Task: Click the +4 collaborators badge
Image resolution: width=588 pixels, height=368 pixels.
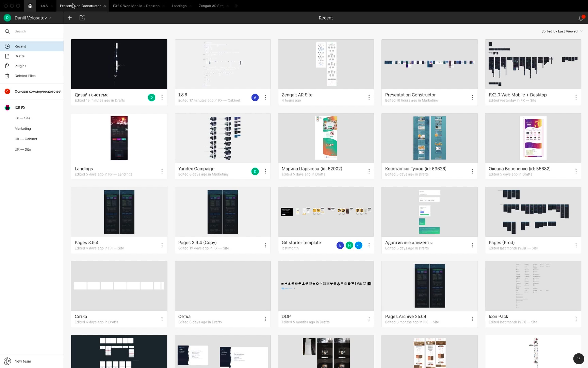Action: click(x=358, y=245)
